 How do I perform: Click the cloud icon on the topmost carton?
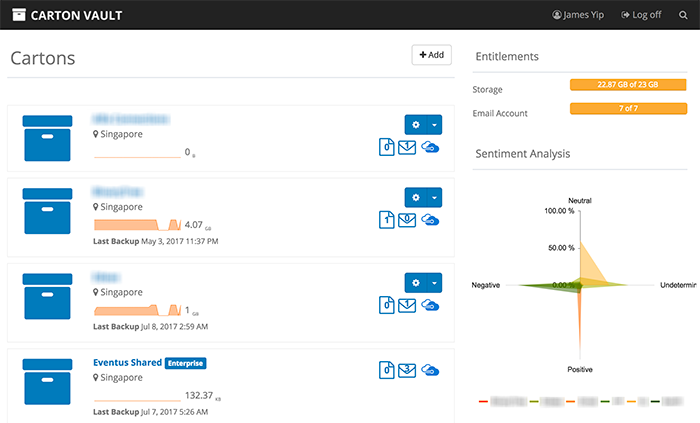click(x=430, y=147)
